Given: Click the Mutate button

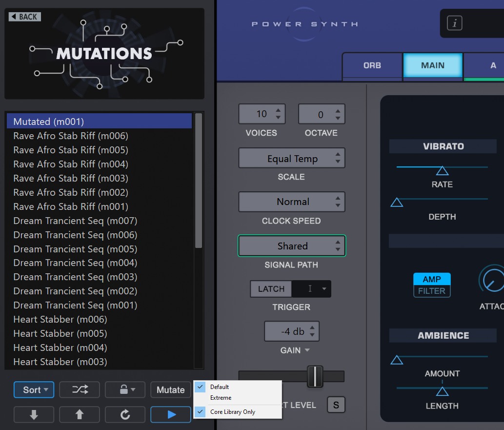Looking at the screenshot, I should [170, 389].
